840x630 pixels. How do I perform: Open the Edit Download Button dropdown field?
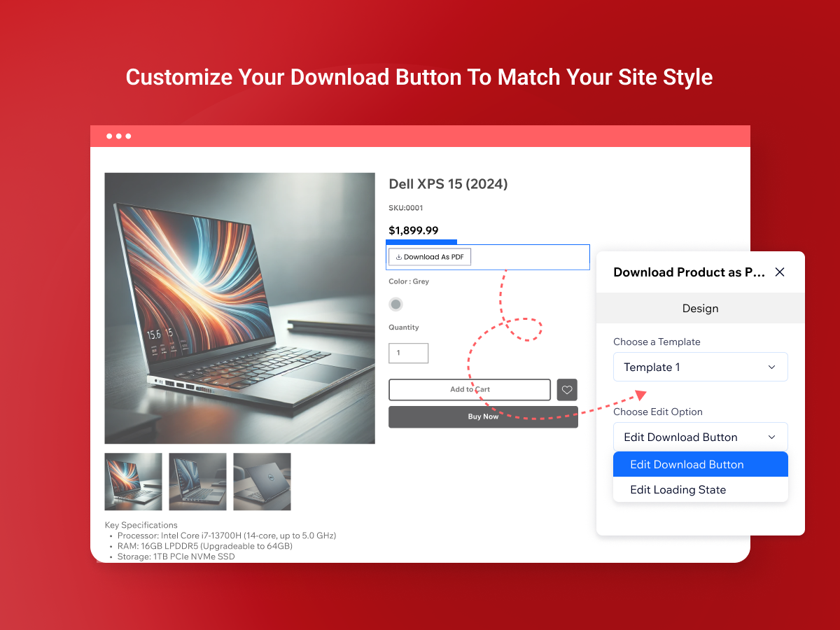(701, 437)
